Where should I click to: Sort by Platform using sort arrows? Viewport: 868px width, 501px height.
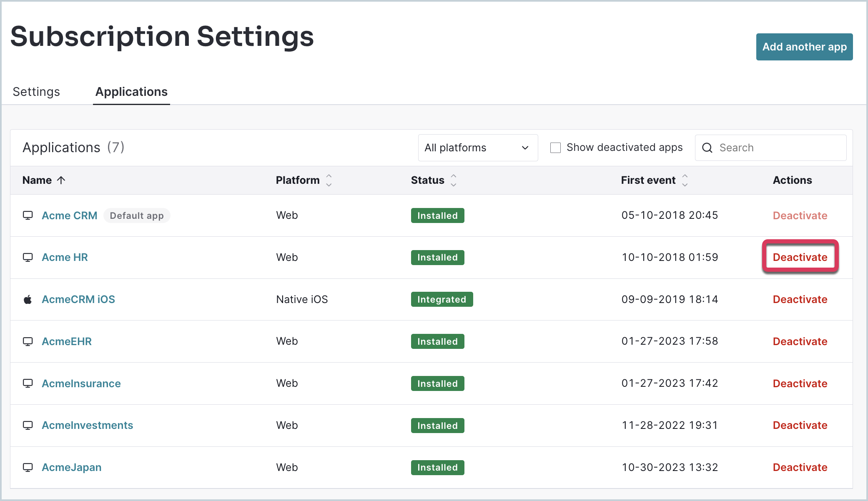coord(329,180)
